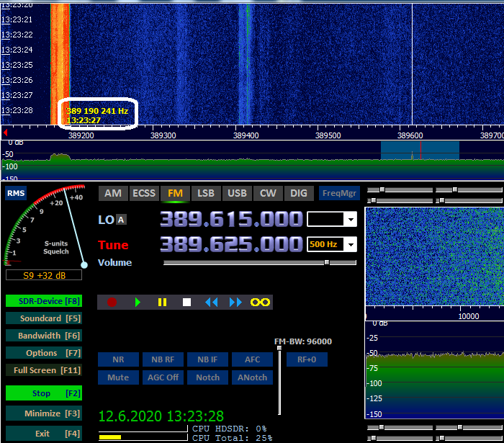504x443 pixels.
Task: Toggle NB IF noise blanker
Action: [207, 359]
